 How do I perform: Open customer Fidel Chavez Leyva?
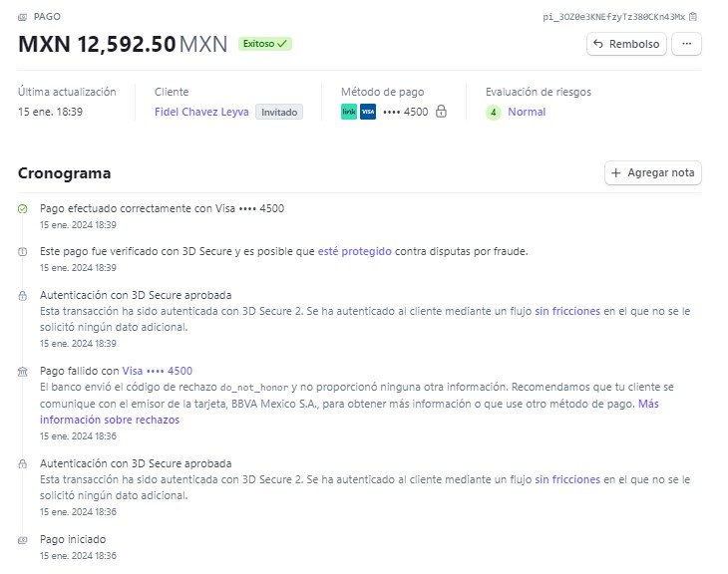point(201,112)
